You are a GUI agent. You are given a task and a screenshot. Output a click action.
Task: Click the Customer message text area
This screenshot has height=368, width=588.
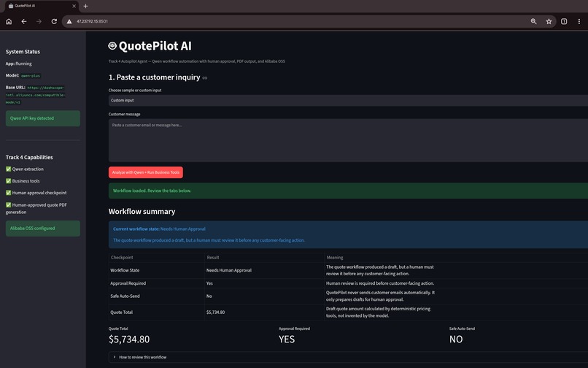[x=348, y=140]
